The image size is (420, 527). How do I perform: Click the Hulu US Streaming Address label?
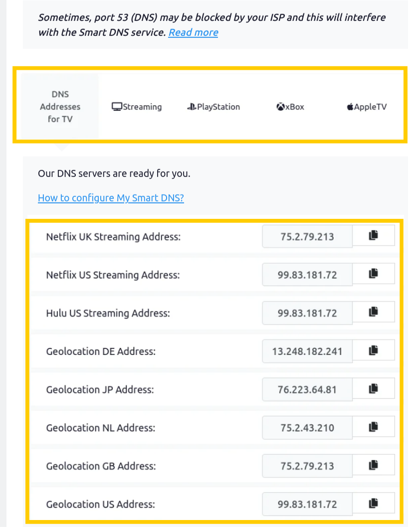click(108, 314)
